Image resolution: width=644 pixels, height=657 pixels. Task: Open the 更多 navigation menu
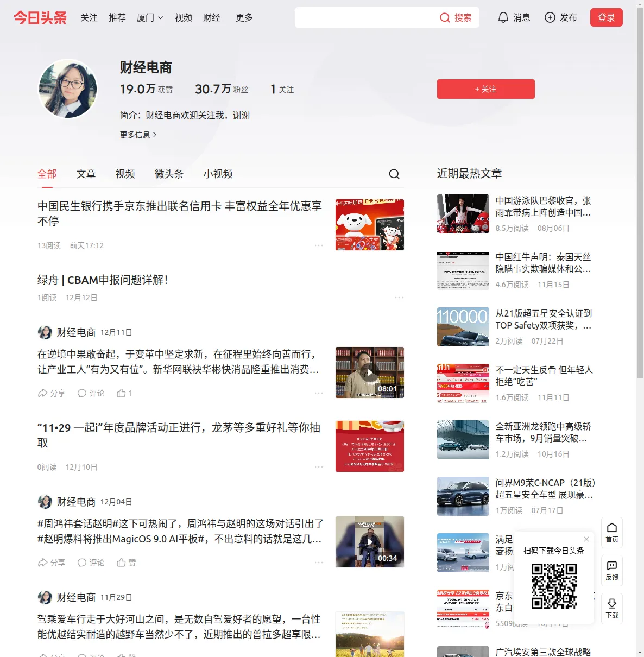(x=244, y=17)
